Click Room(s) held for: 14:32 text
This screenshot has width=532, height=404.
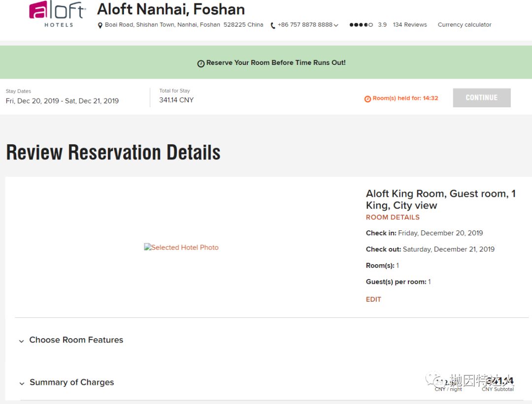[x=405, y=98]
